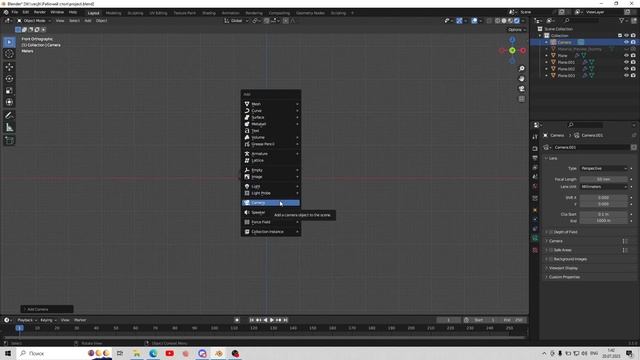The image size is (640, 360).
Task: Toggle eye icon for Plane.003
Action: [626, 76]
